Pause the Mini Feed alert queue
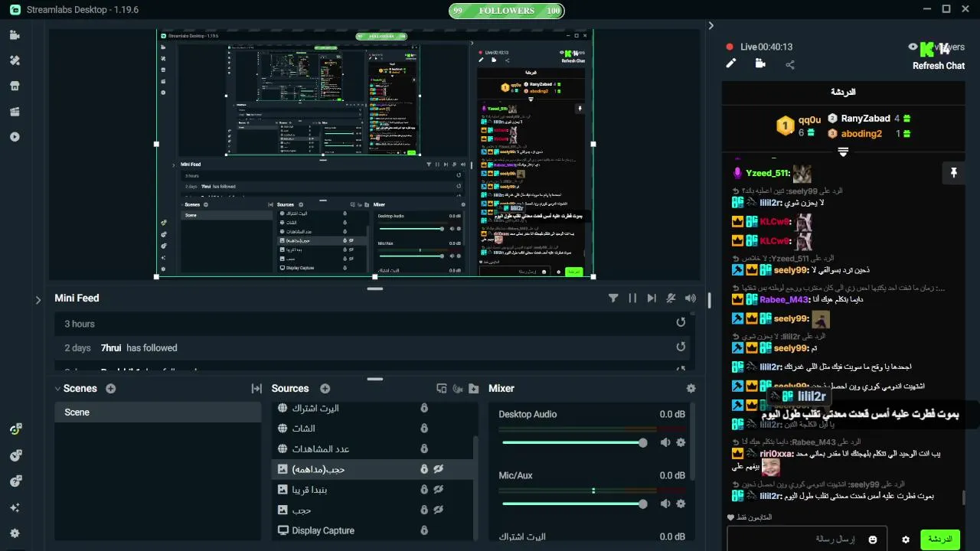 click(x=632, y=298)
